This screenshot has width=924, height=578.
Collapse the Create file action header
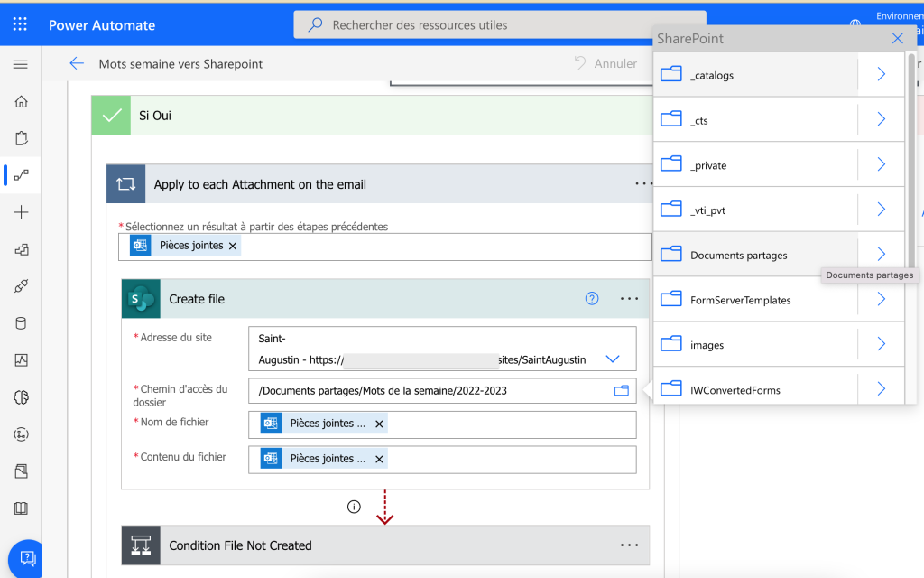coord(385,298)
